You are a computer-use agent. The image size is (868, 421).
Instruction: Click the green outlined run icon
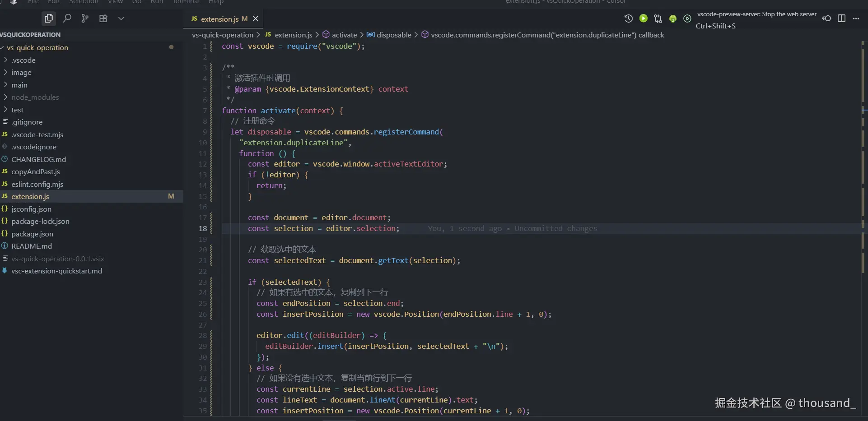click(687, 19)
